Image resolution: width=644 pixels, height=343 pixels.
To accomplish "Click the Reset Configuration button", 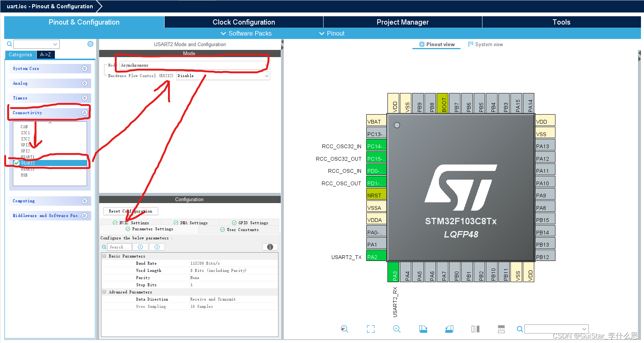I will coord(131,211).
